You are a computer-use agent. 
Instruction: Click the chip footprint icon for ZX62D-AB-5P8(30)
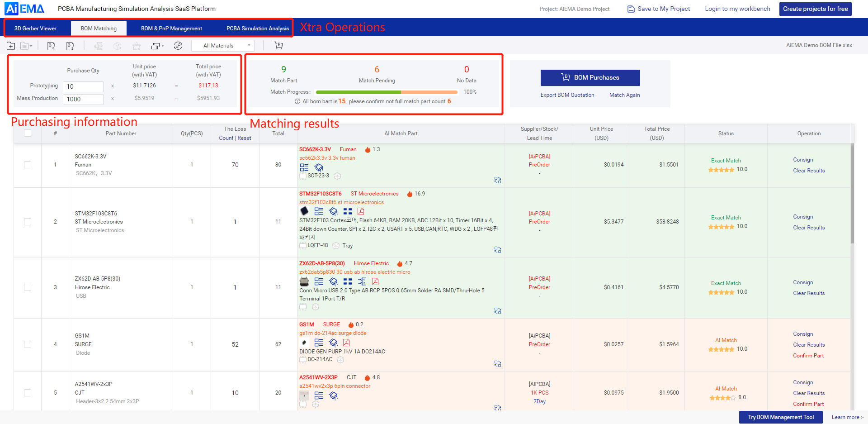333,281
